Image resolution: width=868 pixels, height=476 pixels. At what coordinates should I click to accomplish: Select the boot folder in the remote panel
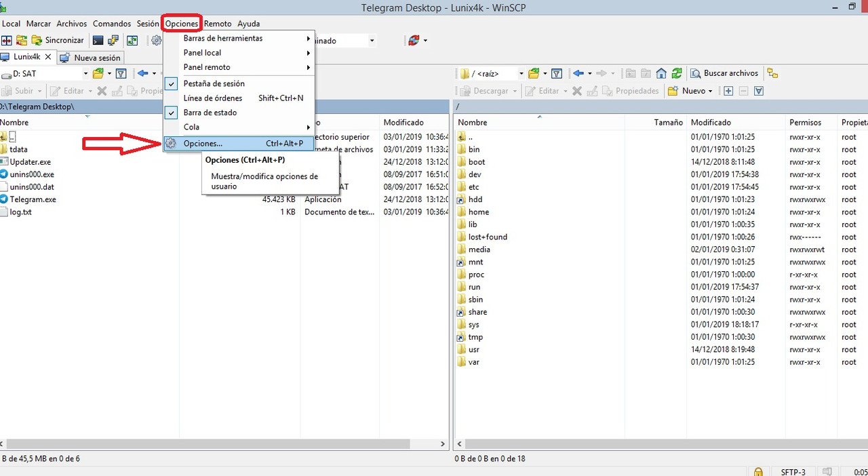(477, 162)
